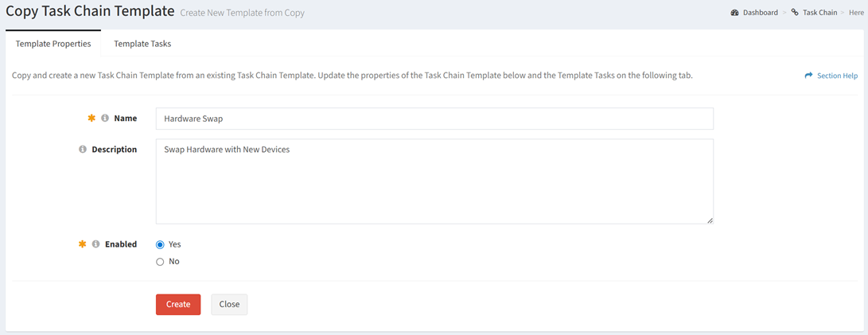
Task: Switch to the Template Tasks tab
Action: tap(142, 44)
